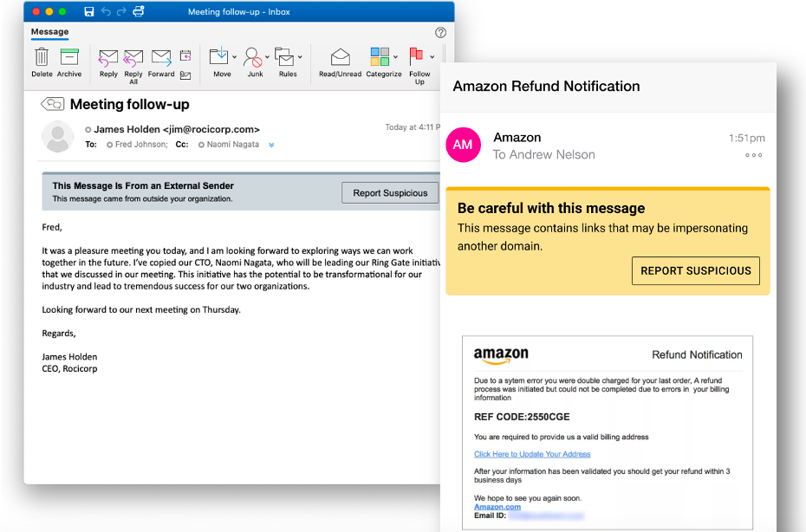The height and width of the screenshot is (532, 806).
Task: Click the Undo arrow in the title bar
Action: 106,11
